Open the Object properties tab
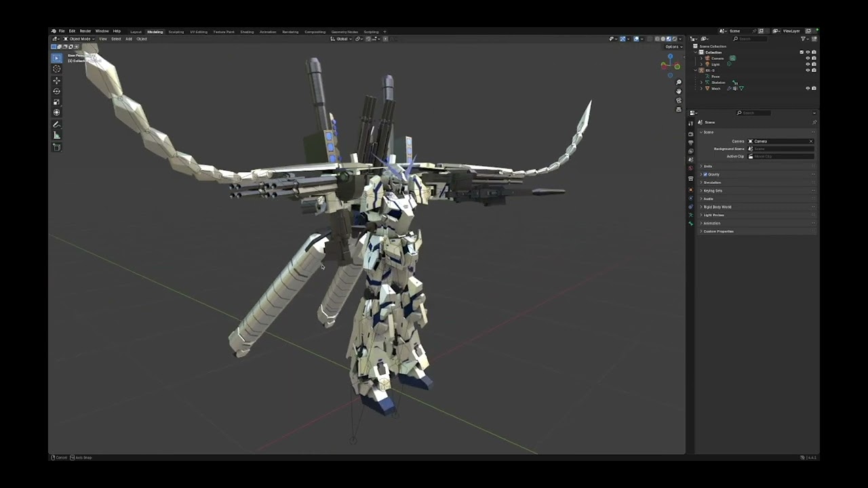 coord(691,190)
